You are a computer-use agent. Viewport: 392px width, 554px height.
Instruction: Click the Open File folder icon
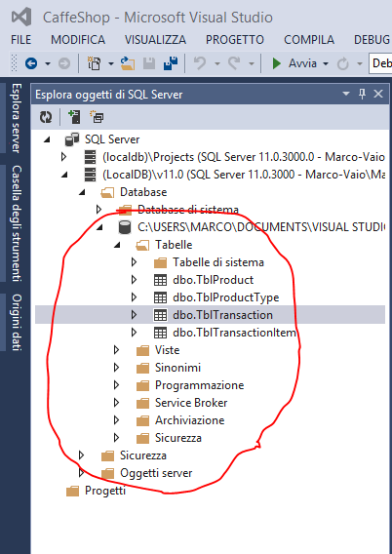tap(128, 63)
